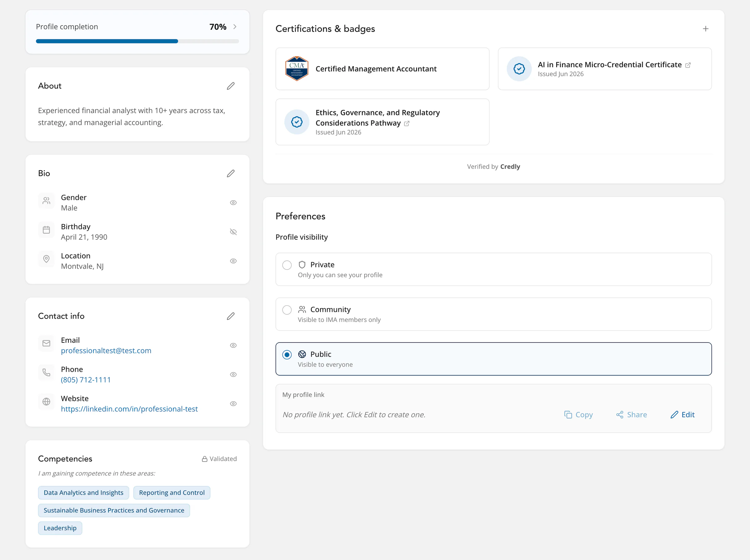The width and height of the screenshot is (750, 560).
Task: Add a certification with plus icon
Action: coord(705,29)
